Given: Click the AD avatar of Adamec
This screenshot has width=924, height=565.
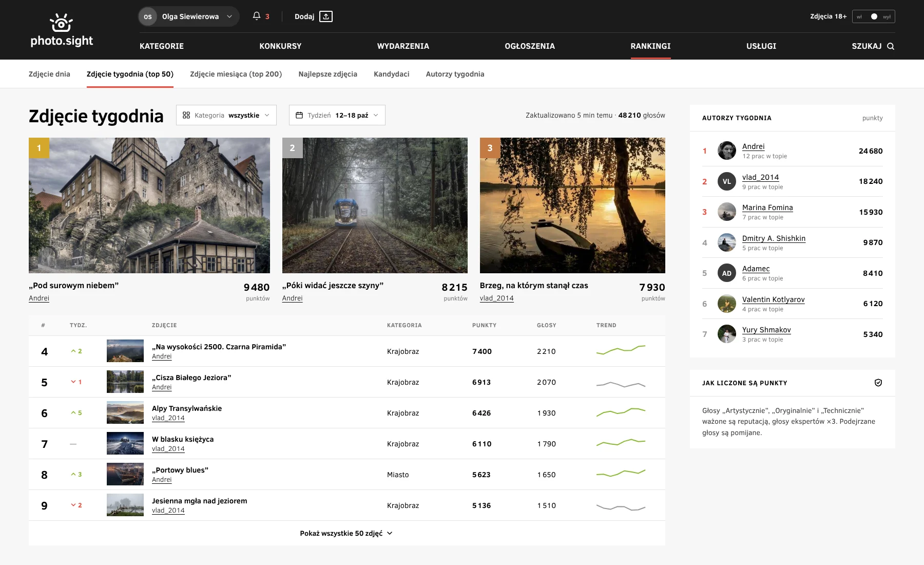Looking at the screenshot, I should tap(727, 273).
